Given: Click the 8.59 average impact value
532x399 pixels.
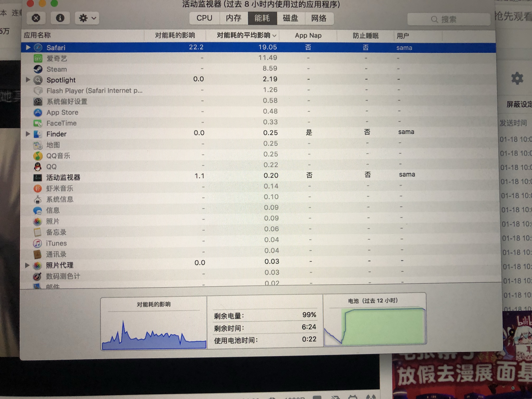Looking at the screenshot, I should tap(270, 68).
